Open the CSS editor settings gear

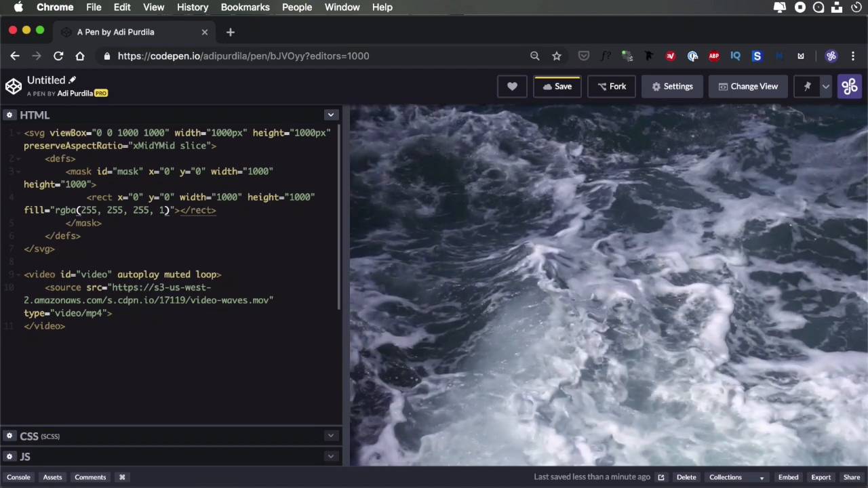coord(9,436)
